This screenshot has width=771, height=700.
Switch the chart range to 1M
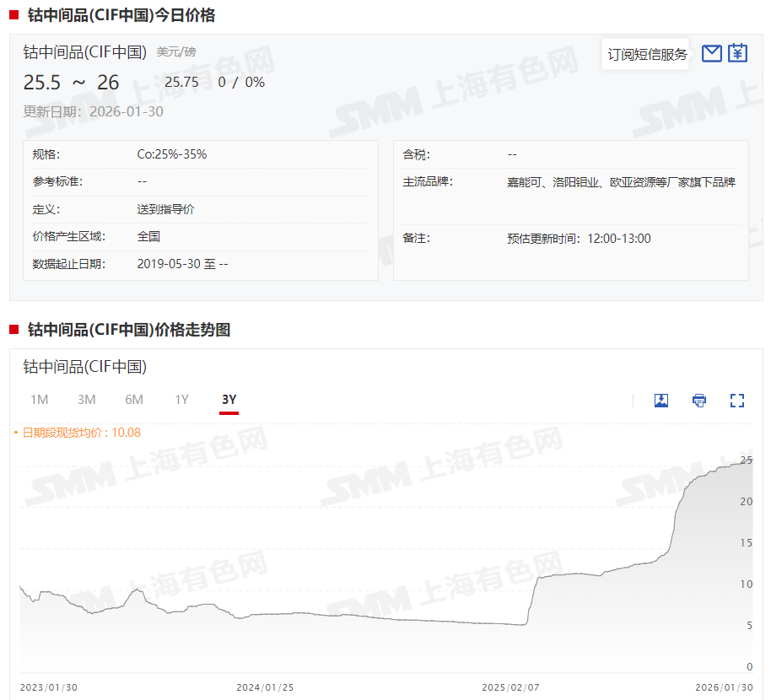[39, 400]
